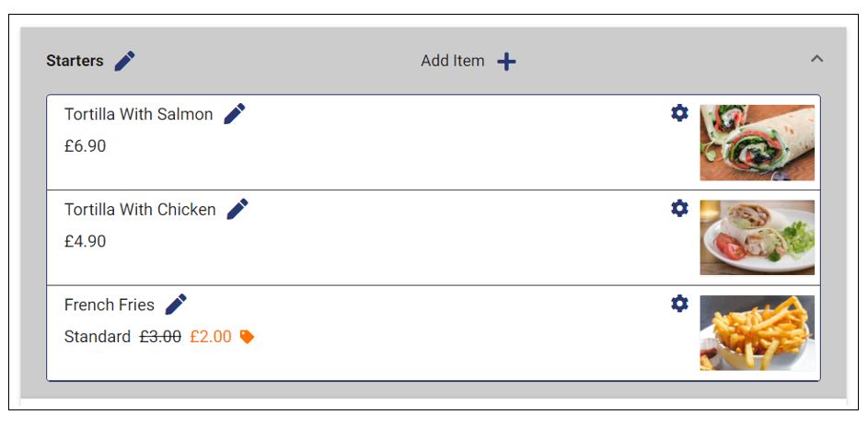
Task: Open the French Fries photo
Action: click(757, 333)
